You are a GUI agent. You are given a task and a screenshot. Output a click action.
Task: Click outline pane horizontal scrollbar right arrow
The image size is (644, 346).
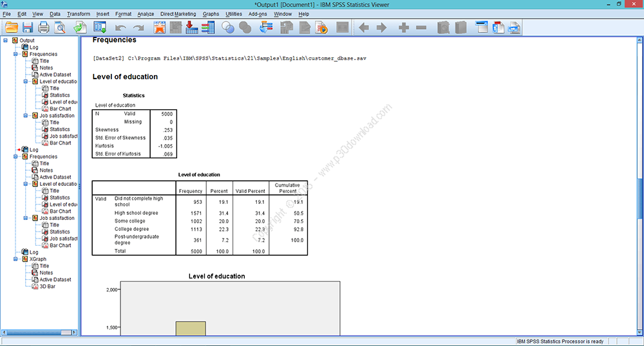point(74,332)
